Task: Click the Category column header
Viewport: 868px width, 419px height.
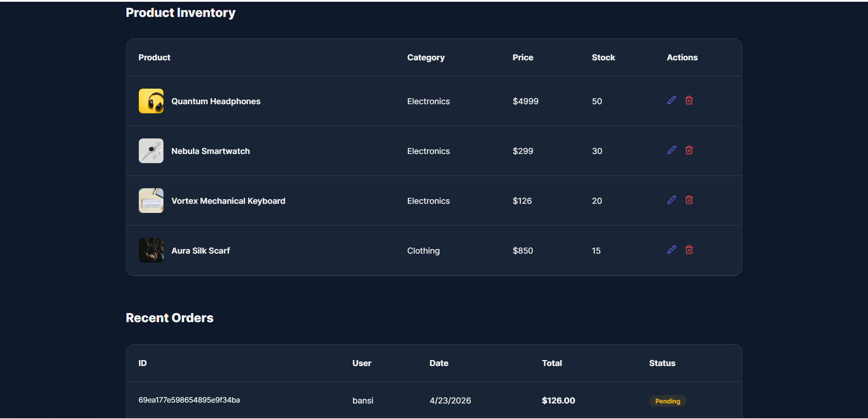Action: pyautogui.click(x=426, y=58)
